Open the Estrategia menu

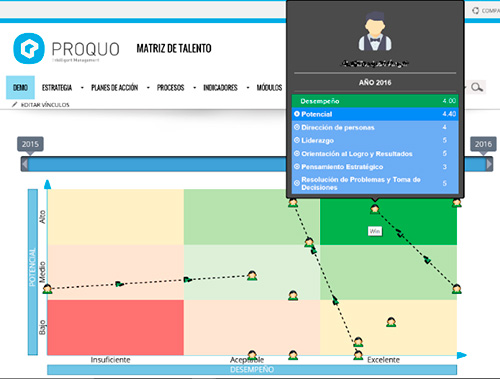click(x=57, y=88)
